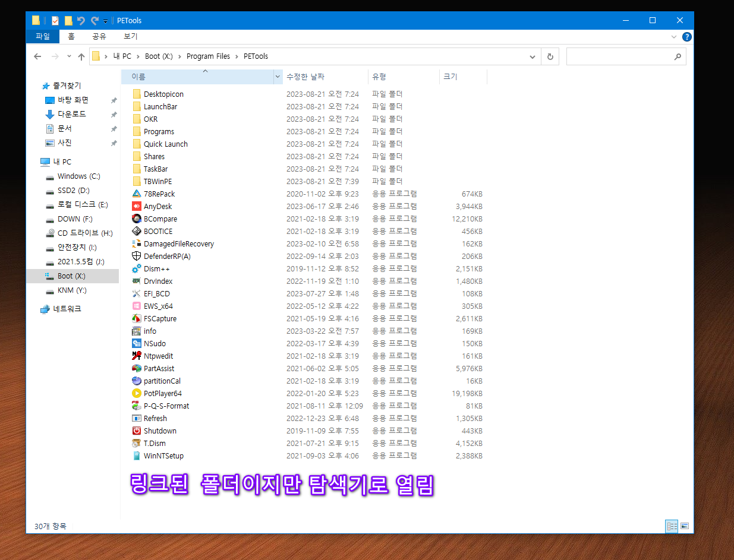This screenshot has width=734, height=560.
Task: Switch to details view layout
Action: click(672, 526)
